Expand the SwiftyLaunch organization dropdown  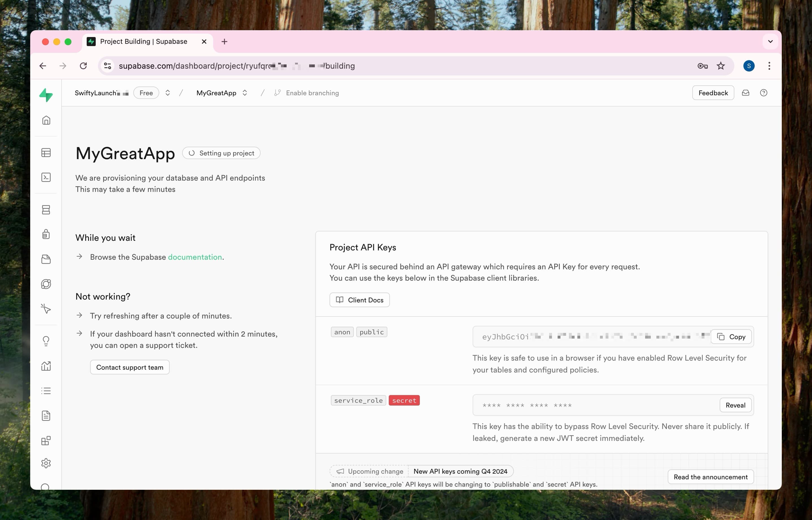click(167, 93)
